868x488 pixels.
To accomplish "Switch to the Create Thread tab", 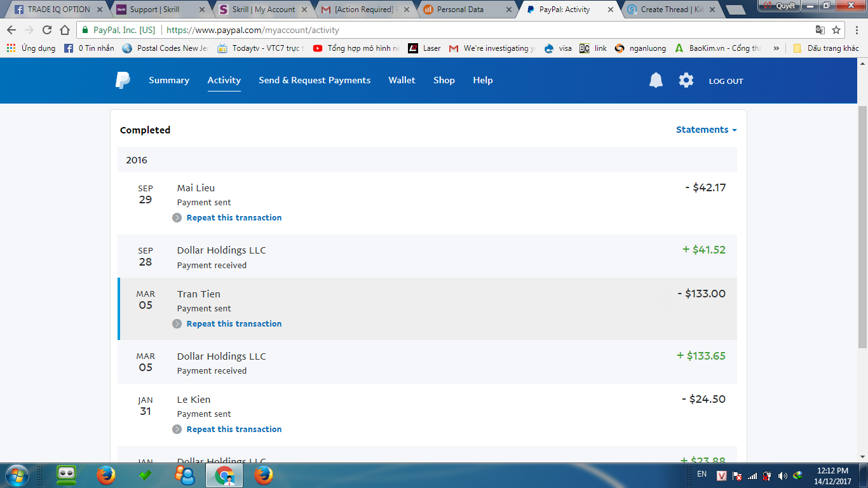I will (x=670, y=10).
